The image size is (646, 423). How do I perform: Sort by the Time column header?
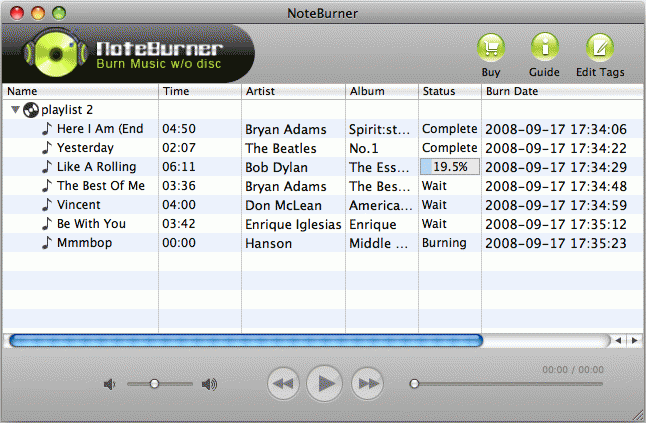tap(200, 91)
